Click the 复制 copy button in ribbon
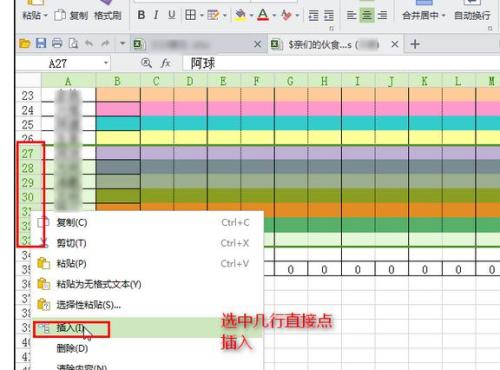500x370 pixels. pos(71,15)
